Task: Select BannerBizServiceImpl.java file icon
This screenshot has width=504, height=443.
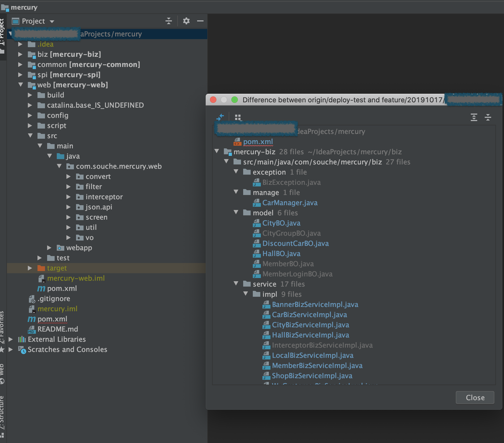Action: click(x=266, y=305)
